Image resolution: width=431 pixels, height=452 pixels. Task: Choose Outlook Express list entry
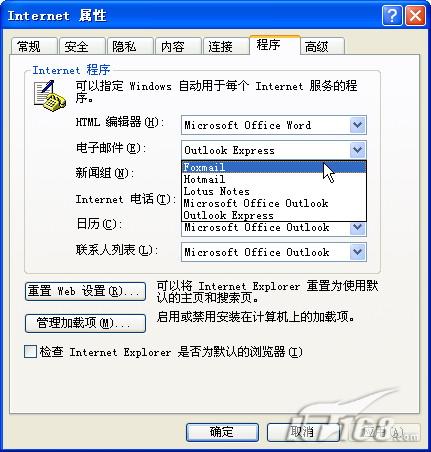pos(274,215)
